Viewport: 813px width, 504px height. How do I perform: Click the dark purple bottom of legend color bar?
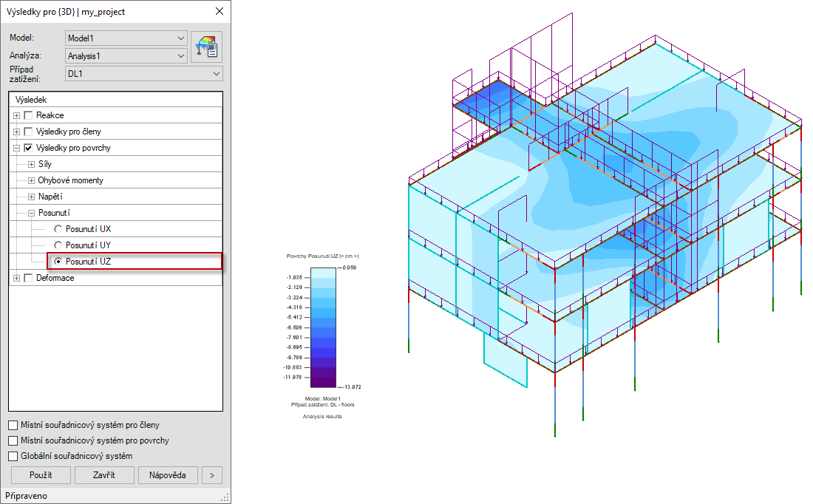(323, 383)
